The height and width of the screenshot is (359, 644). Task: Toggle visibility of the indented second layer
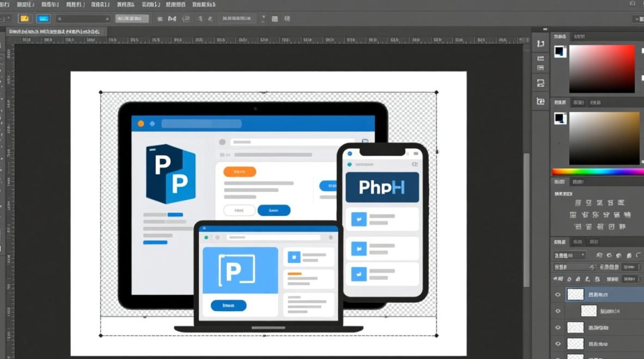(558, 311)
